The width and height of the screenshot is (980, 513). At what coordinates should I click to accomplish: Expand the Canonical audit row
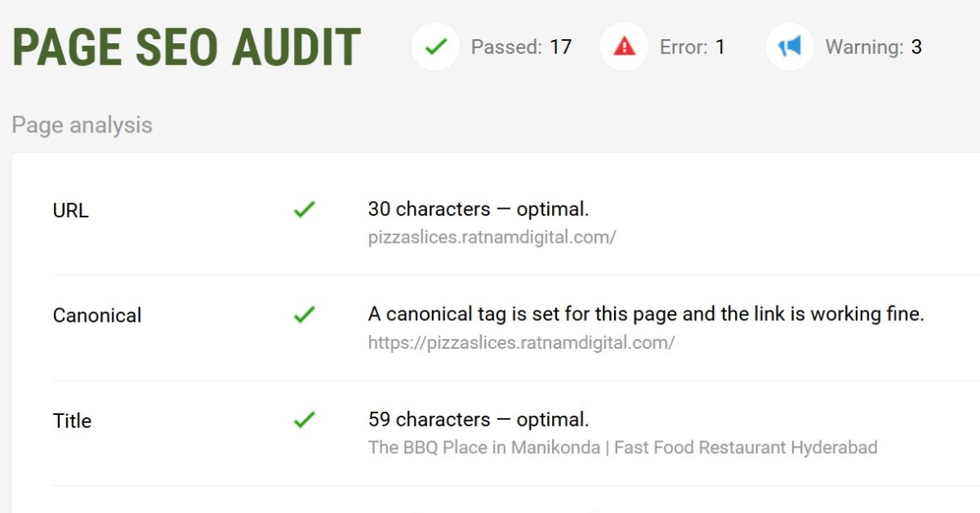97,314
